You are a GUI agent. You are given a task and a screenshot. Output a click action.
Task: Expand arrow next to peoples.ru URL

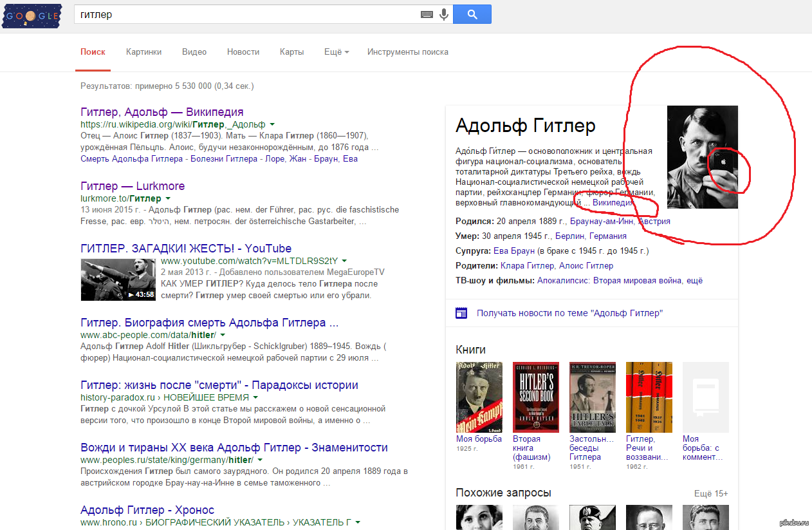click(x=260, y=460)
